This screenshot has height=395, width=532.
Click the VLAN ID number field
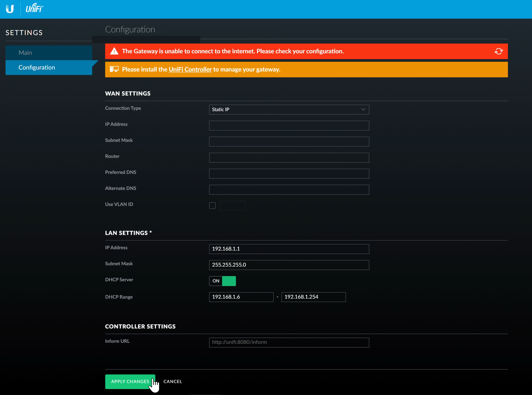pyautogui.click(x=233, y=205)
